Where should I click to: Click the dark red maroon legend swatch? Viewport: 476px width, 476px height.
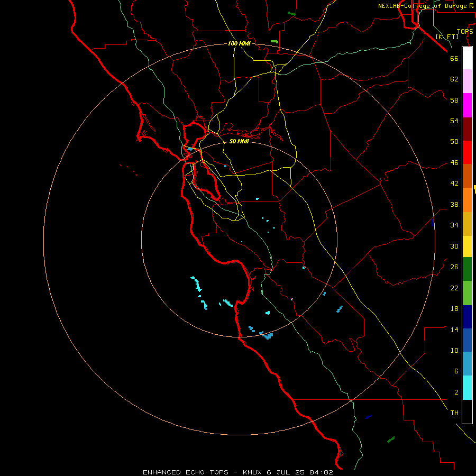tap(467, 129)
